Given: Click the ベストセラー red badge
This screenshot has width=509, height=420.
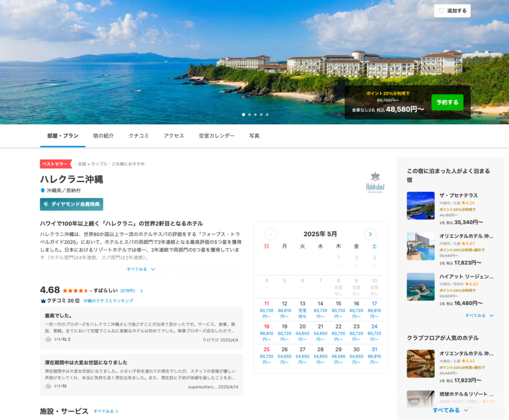Looking at the screenshot, I should click(56, 164).
